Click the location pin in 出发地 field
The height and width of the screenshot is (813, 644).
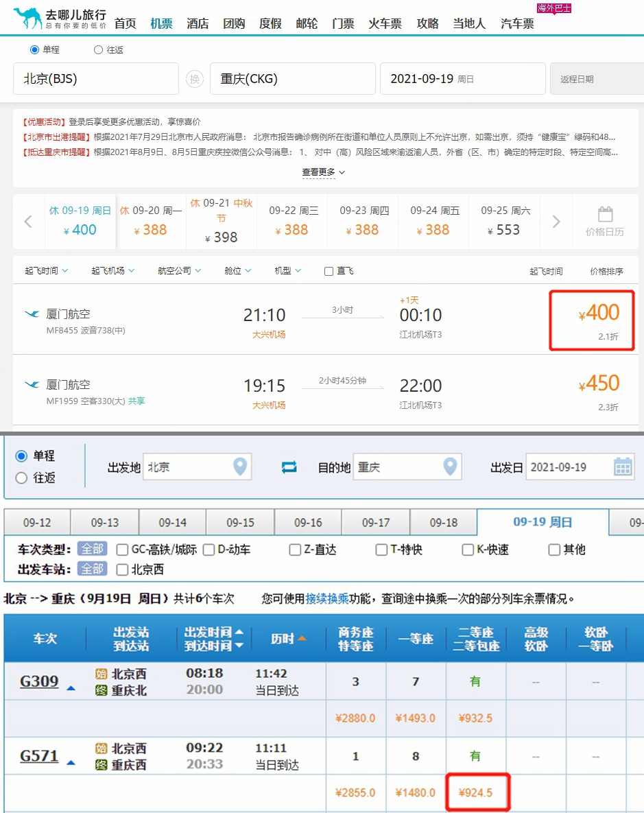(239, 467)
